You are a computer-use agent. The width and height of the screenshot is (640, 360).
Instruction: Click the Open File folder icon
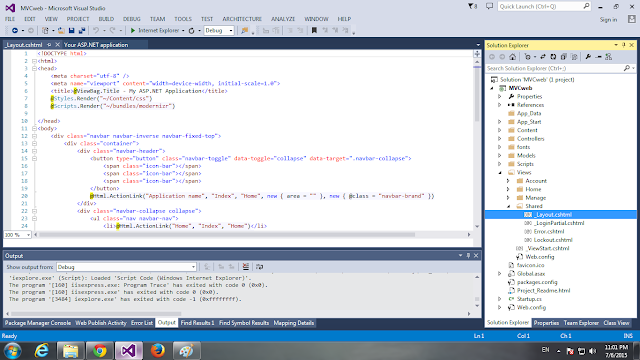coord(61,31)
